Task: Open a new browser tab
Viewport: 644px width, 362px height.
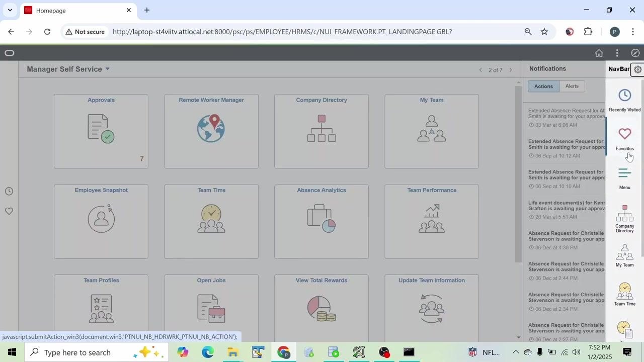Action: [147, 10]
